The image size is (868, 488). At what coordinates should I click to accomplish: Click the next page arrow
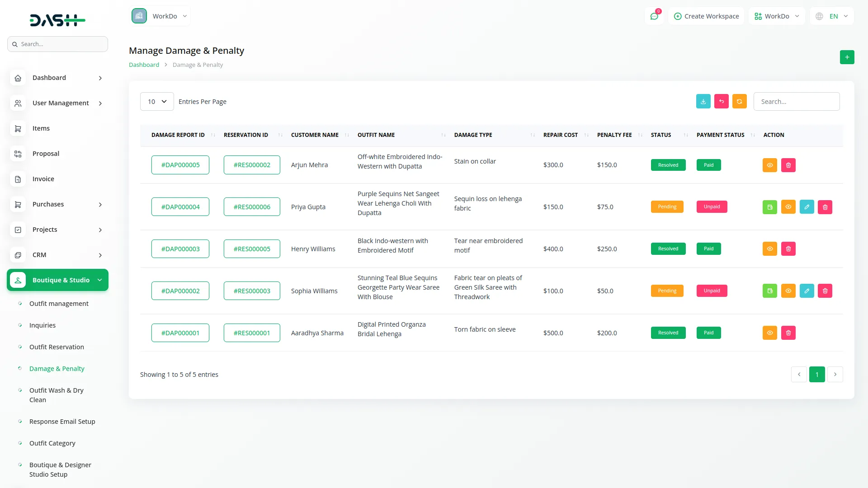835,375
